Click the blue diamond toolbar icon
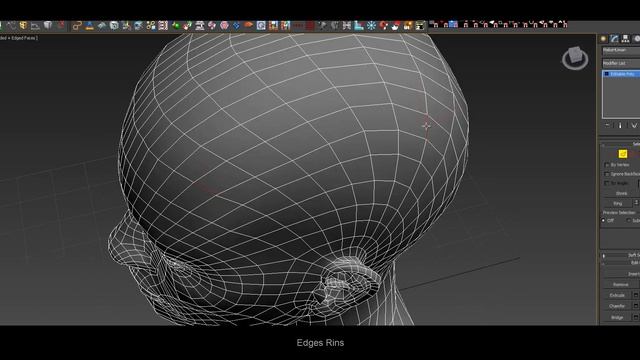640x360 pixels. pos(236,26)
